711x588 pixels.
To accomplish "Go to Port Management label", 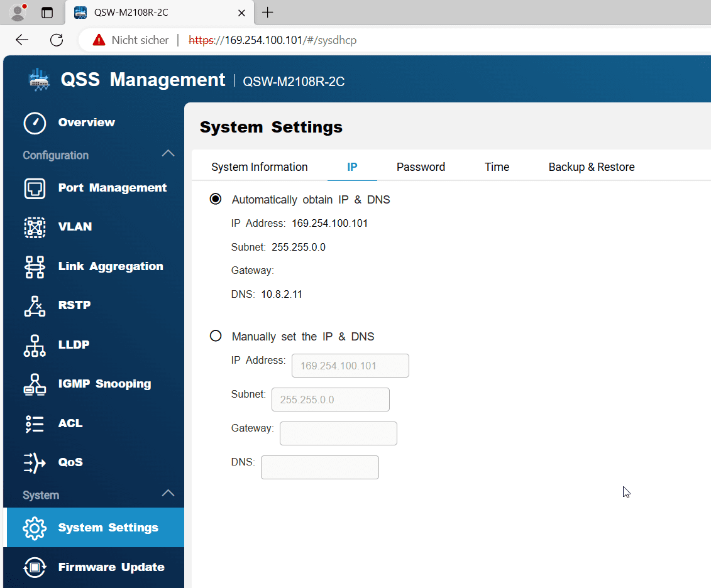I will (113, 188).
